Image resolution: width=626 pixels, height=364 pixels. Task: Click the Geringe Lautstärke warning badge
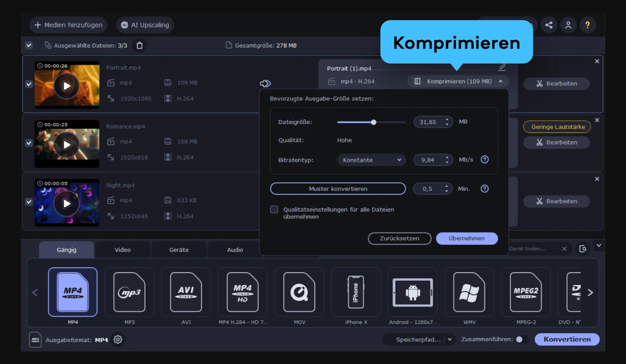pyautogui.click(x=557, y=127)
